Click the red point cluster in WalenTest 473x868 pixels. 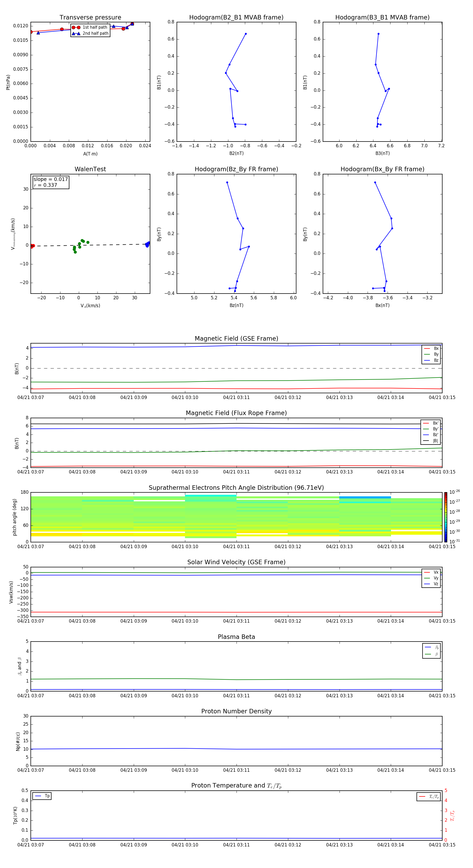click(32, 246)
